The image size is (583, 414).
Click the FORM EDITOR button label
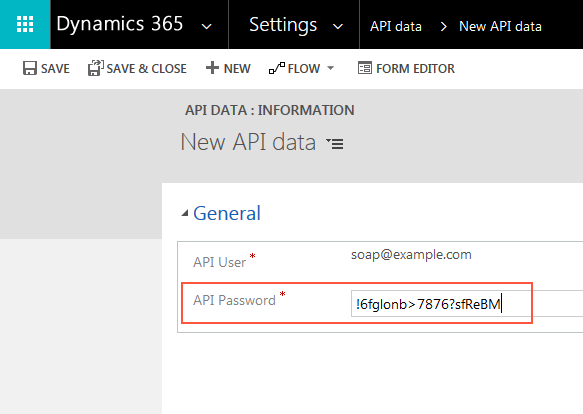pos(415,69)
